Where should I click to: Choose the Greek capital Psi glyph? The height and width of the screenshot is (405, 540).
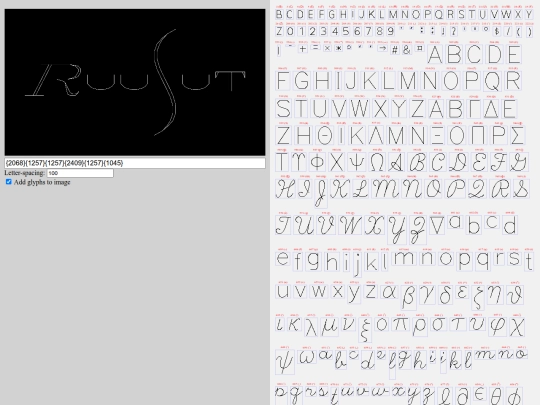point(357,162)
